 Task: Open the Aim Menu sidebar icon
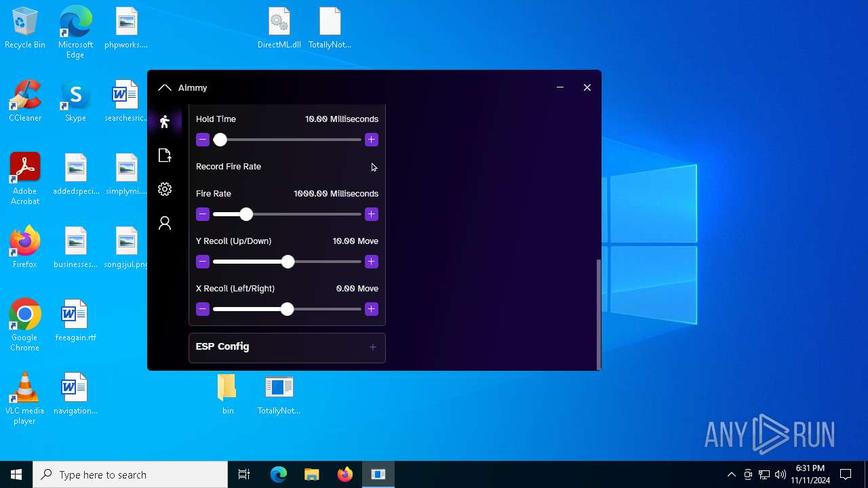point(165,121)
